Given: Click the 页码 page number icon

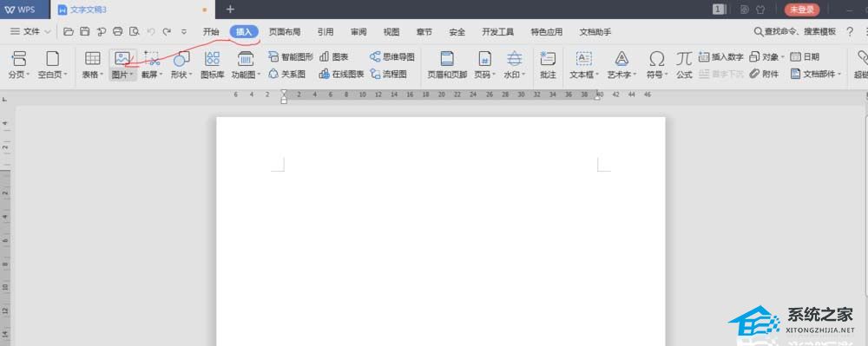Looking at the screenshot, I should [484, 58].
